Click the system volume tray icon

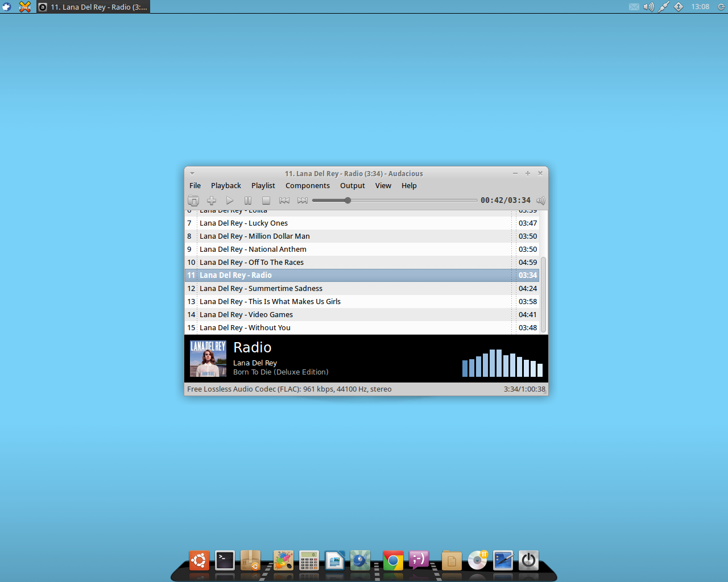649,7
